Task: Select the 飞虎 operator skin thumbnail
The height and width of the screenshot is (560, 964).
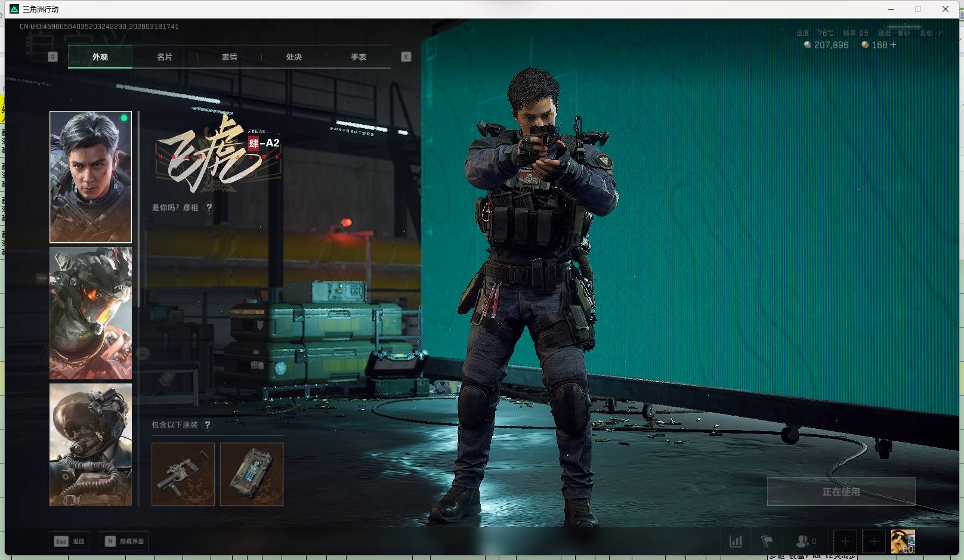Action: click(x=91, y=177)
